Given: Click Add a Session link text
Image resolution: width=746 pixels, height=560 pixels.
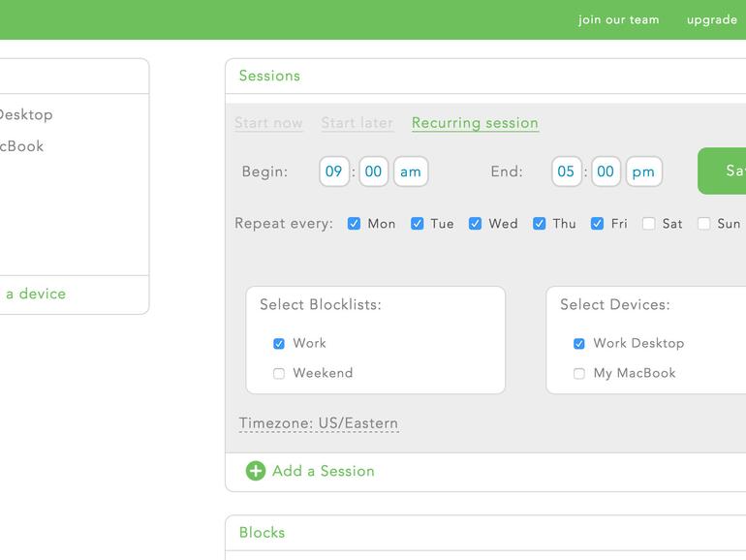Looking at the screenshot, I should point(324,471).
